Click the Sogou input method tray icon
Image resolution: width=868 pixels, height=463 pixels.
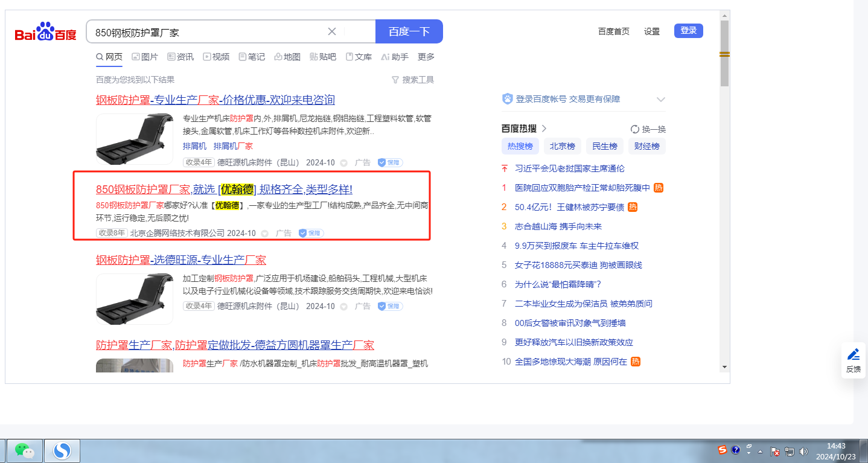pyautogui.click(x=722, y=450)
